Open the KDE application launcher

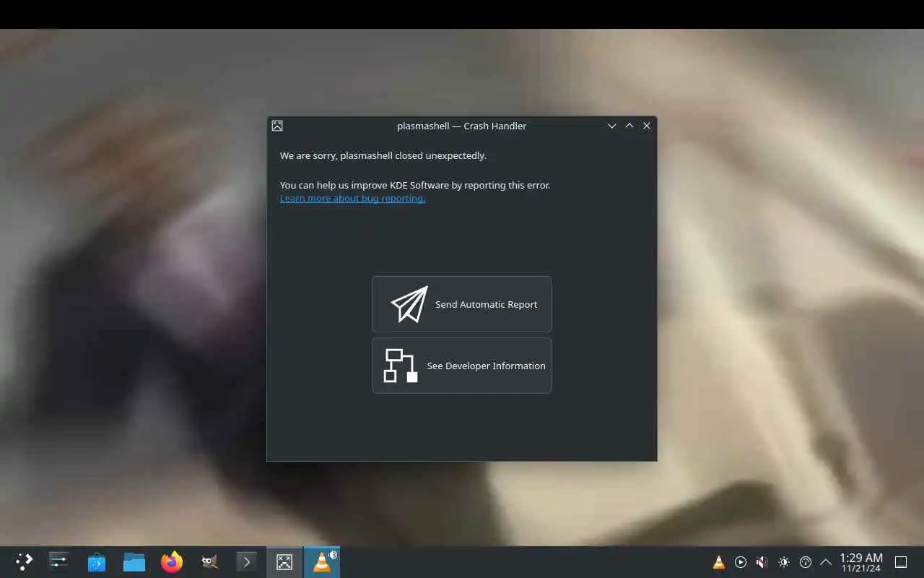click(24, 562)
